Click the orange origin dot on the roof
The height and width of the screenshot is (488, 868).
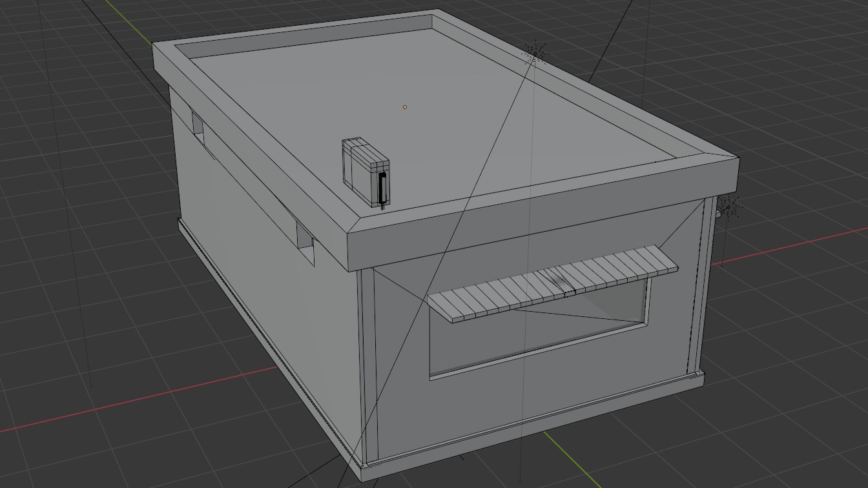coord(405,107)
